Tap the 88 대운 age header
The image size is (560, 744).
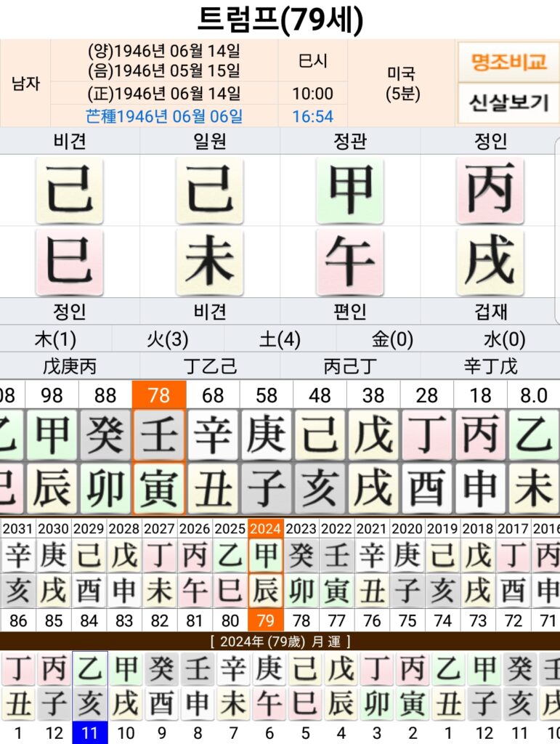[105, 395]
